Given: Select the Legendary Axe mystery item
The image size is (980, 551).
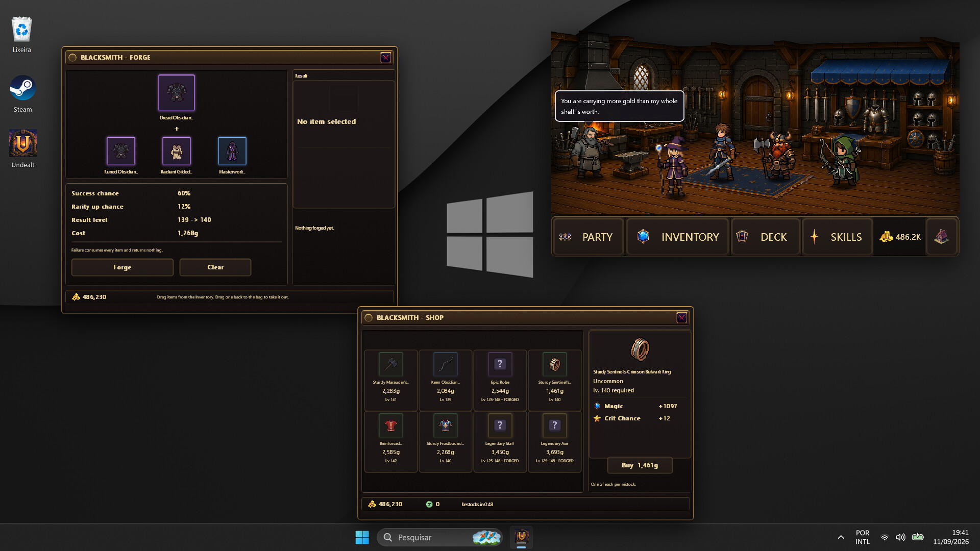Looking at the screenshot, I should point(555,441).
